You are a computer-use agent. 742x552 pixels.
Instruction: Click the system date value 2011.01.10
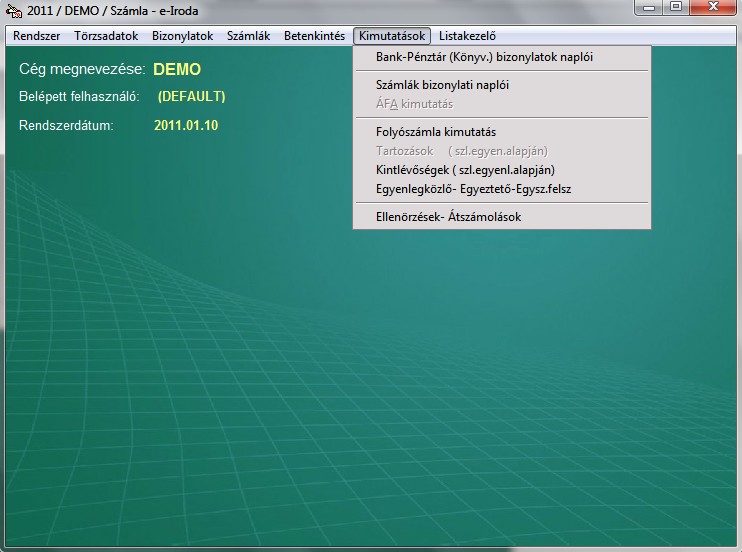[x=186, y=126]
